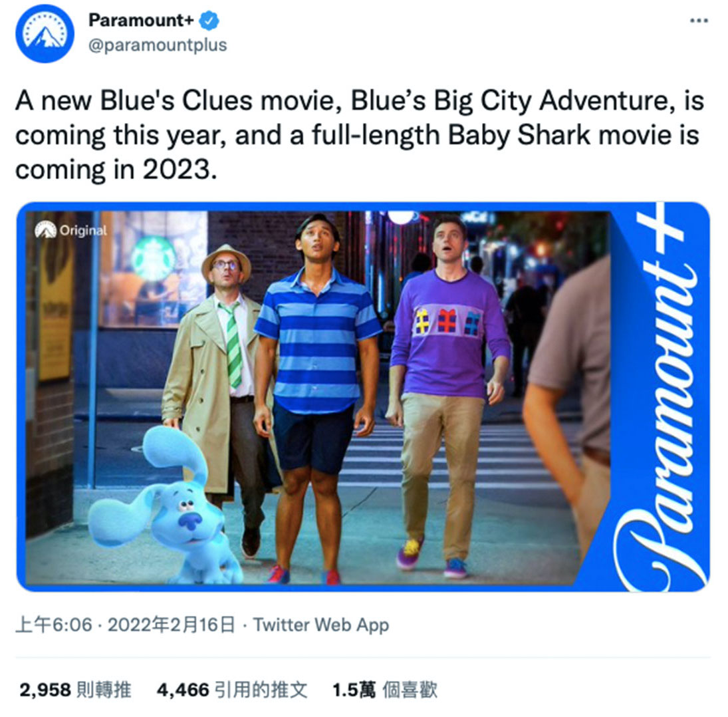Screen dimensions: 728x717
Task: Click the man in the purple sweater
Action: point(448,394)
